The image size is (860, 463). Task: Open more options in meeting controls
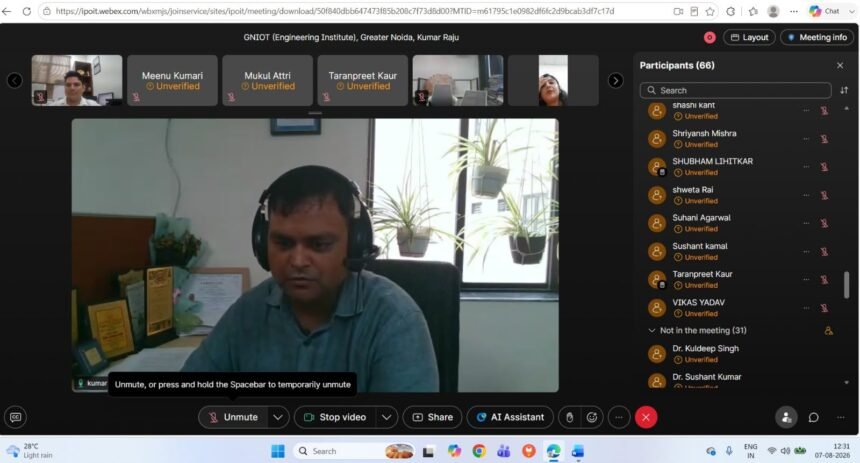[x=619, y=417]
